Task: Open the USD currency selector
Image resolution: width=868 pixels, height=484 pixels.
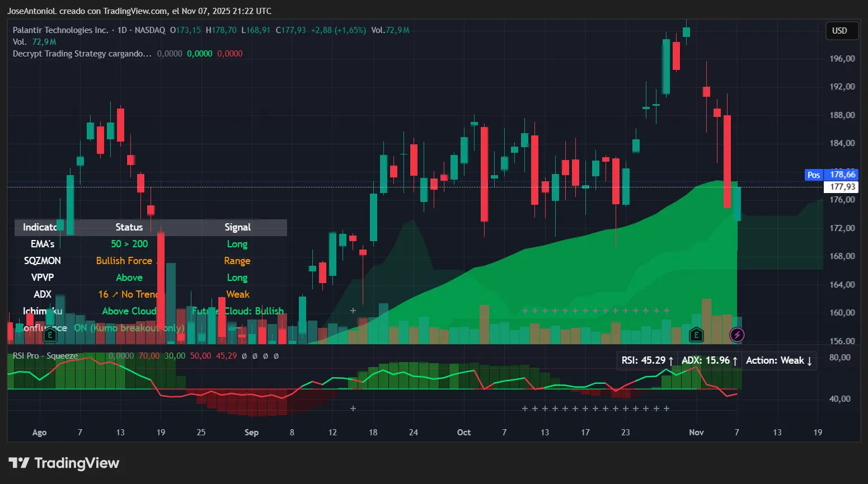Action: click(841, 31)
